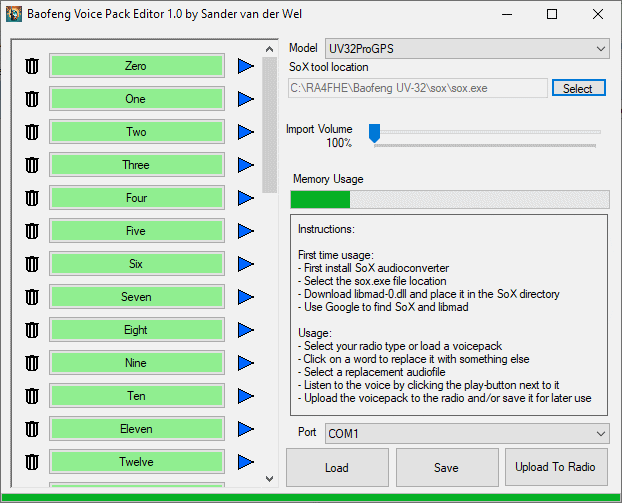The height and width of the screenshot is (503, 622).
Task: Click the green Five word button
Action: (x=137, y=230)
